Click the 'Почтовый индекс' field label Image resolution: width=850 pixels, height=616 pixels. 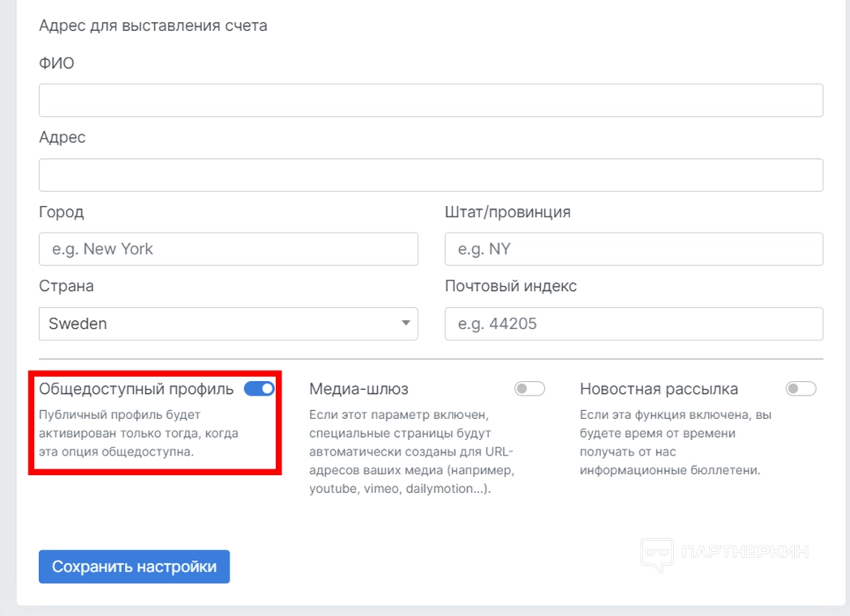(x=511, y=287)
